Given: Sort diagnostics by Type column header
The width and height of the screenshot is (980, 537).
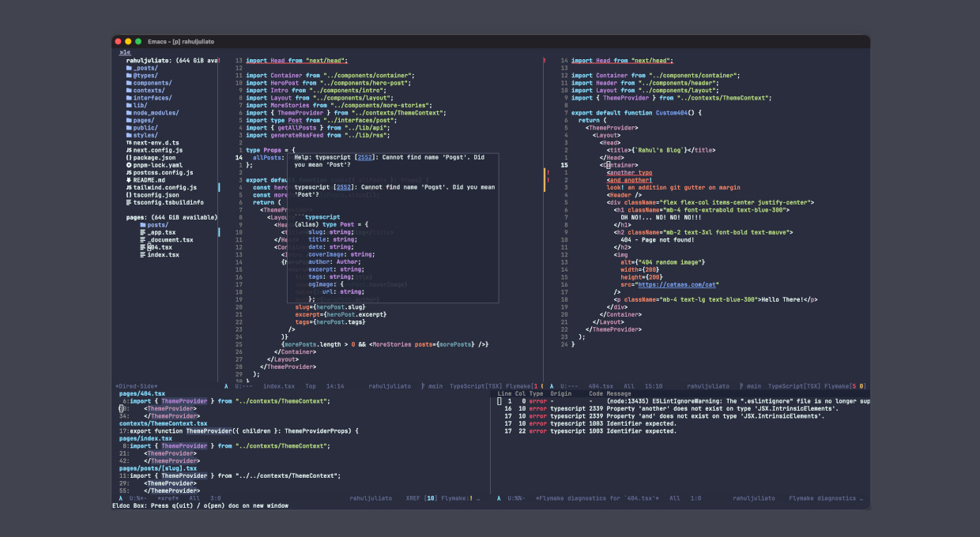Looking at the screenshot, I should (537, 393).
